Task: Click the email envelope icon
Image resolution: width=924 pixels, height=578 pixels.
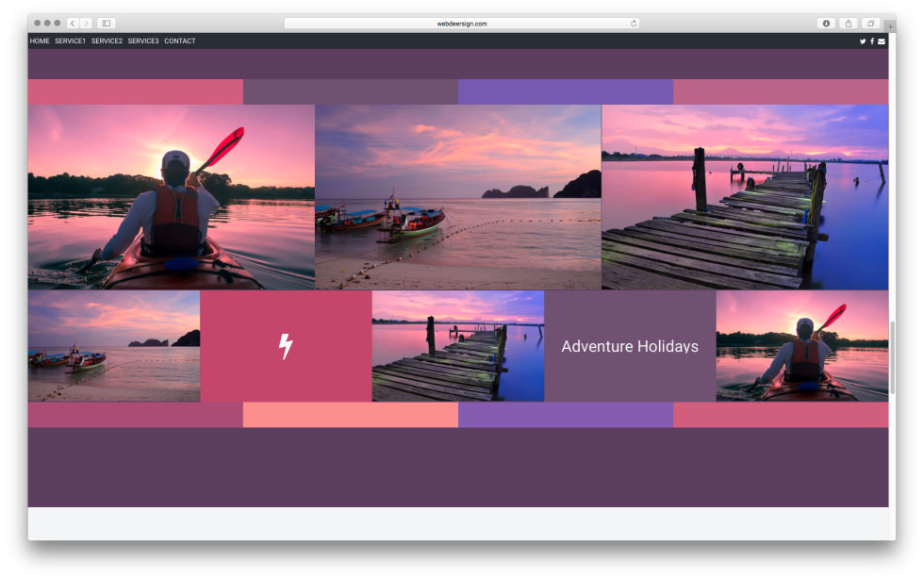Action: tap(882, 41)
